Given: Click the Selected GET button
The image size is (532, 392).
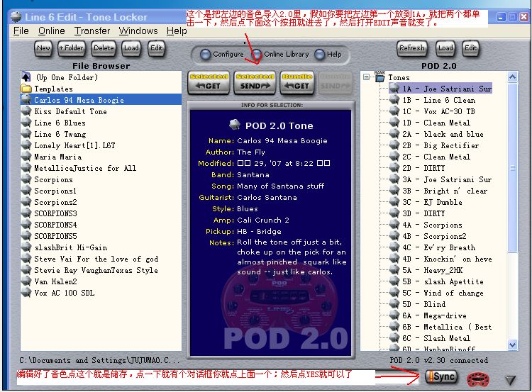Looking at the screenshot, I should click(x=209, y=82).
